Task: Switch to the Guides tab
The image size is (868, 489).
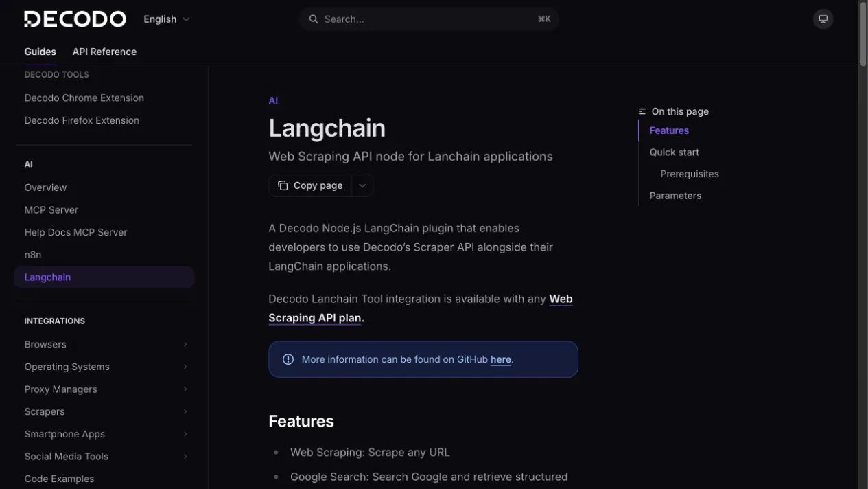Action: pos(40,52)
